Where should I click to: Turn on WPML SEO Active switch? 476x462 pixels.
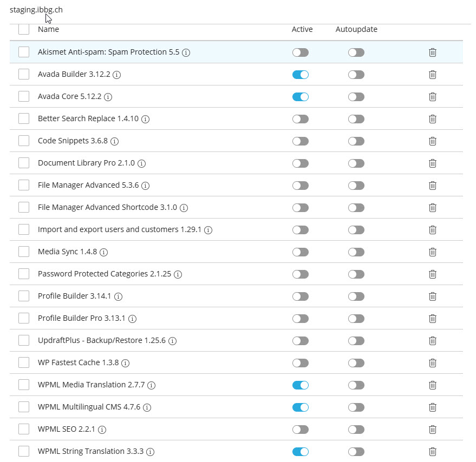point(301,430)
